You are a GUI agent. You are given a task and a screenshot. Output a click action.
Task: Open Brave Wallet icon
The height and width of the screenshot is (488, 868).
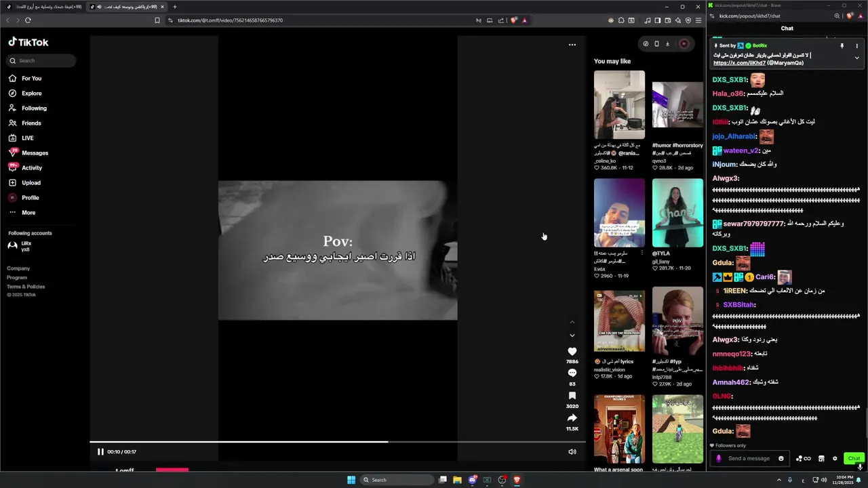[667, 20]
